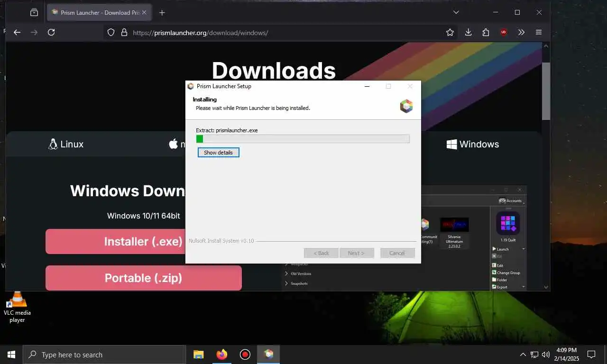
Task: Click the Installer (.exe) download button
Action: [x=116, y=242]
